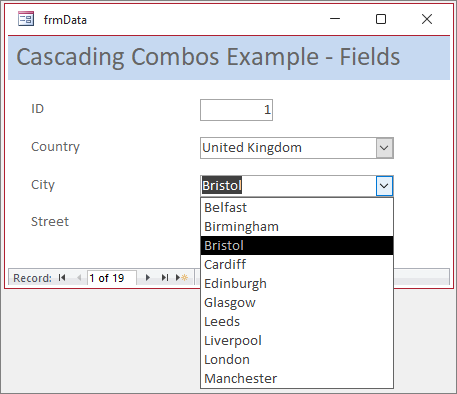Go to previous record navigation button

click(x=79, y=277)
